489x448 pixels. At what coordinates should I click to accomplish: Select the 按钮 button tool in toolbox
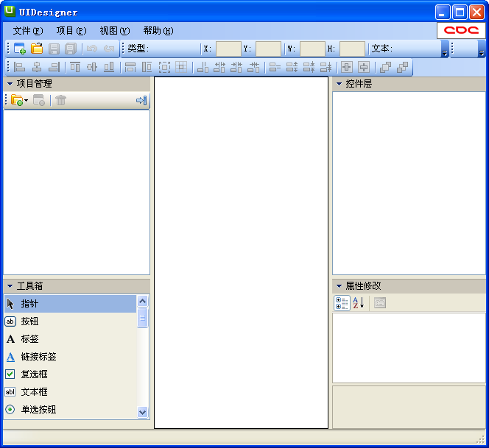[x=29, y=321]
